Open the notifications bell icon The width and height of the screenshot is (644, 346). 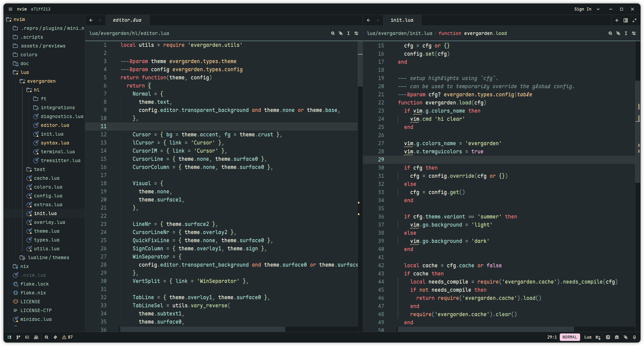pyautogui.click(x=634, y=337)
